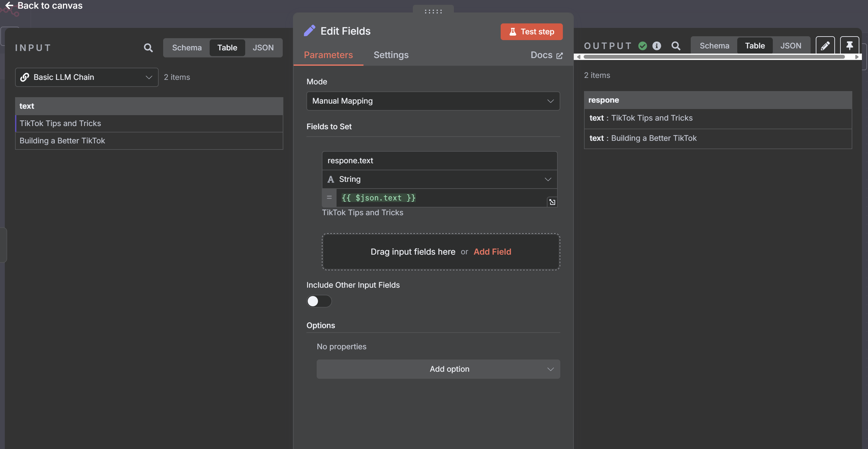The width and height of the screenshot is (868, 449).
Task: Click the Drag input fields here drop zone
Action: 441,252
